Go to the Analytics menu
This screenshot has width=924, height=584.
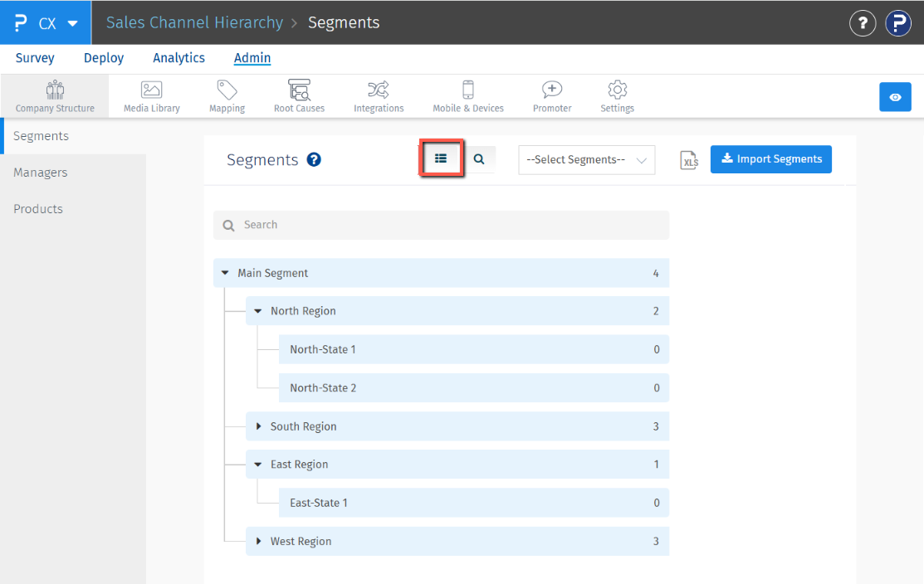178,58
